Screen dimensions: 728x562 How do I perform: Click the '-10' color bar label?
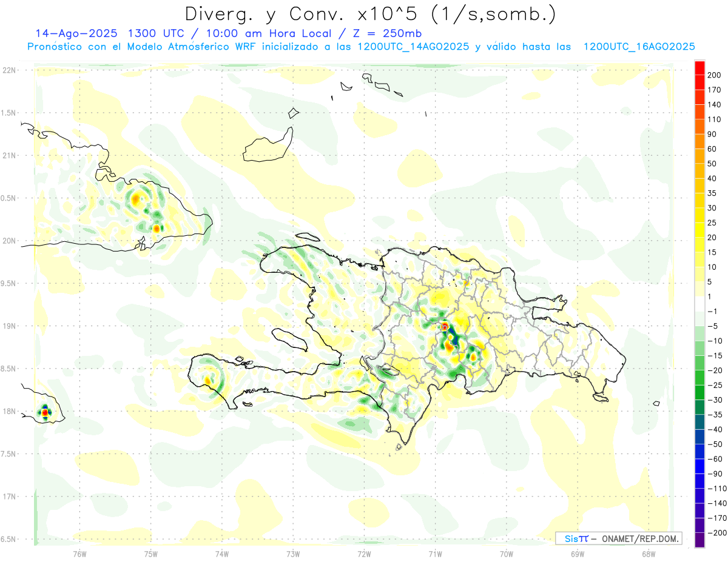[x=714, y=341]
